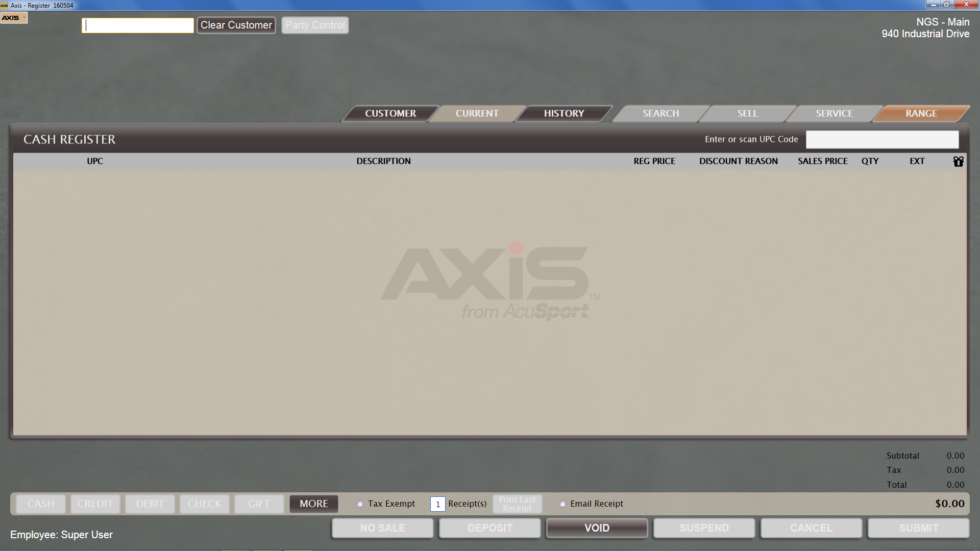Click the $0.00 balance total

coord(950,504)
